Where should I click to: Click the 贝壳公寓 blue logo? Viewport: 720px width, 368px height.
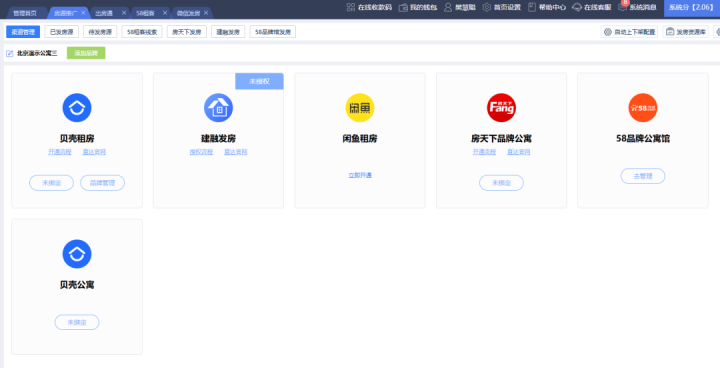tap(77, 254)
